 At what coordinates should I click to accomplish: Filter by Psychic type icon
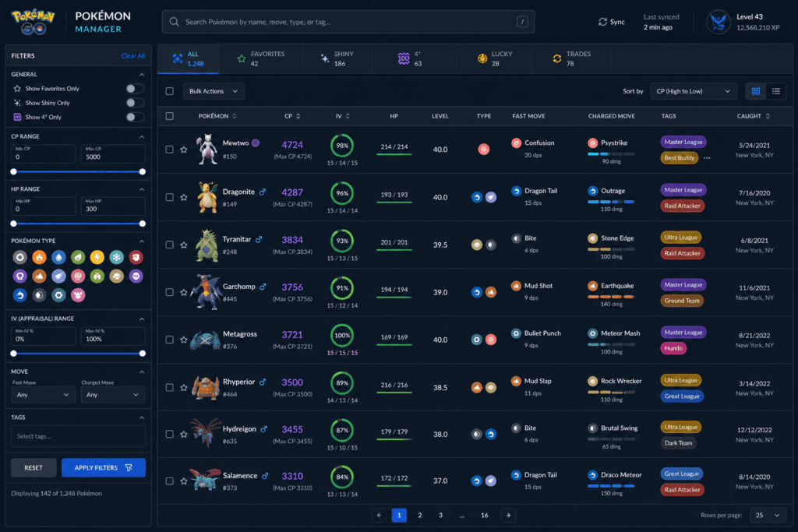[x=78, y=277]
